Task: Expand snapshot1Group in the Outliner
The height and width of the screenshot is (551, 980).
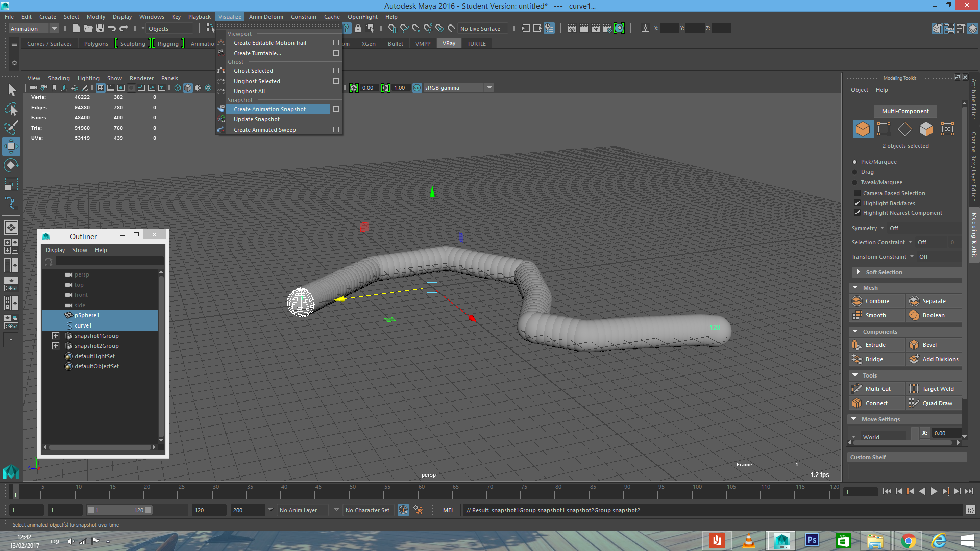Action: click(x=56, y=336)
